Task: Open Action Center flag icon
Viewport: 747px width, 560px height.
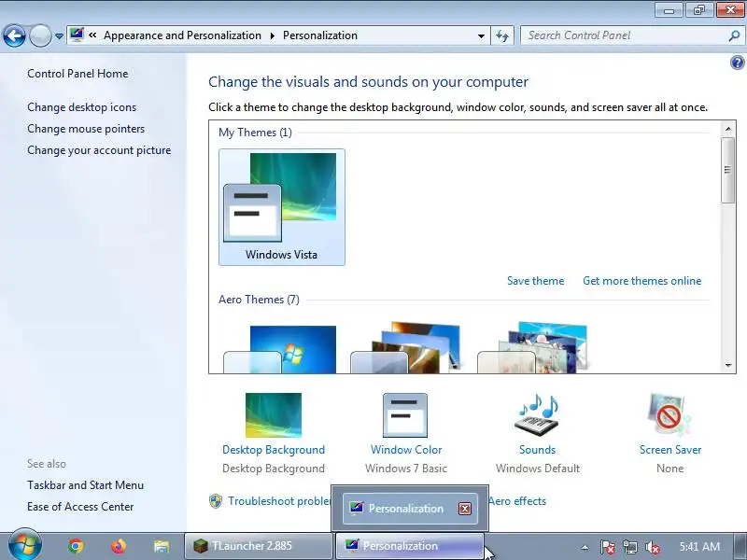Action: coord(607,547)
